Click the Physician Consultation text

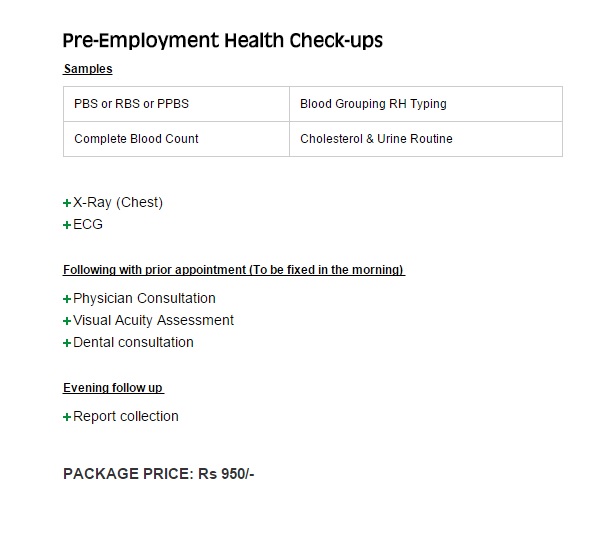144,298
